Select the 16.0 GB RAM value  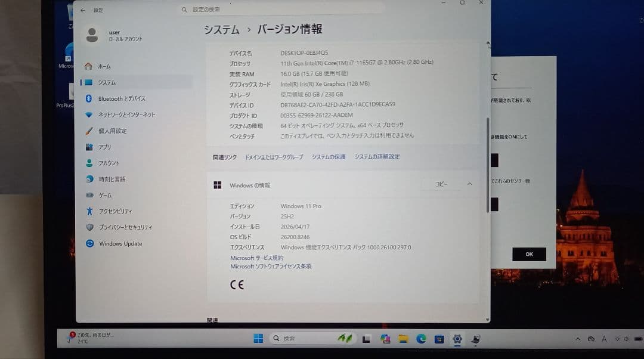(314, 73)
